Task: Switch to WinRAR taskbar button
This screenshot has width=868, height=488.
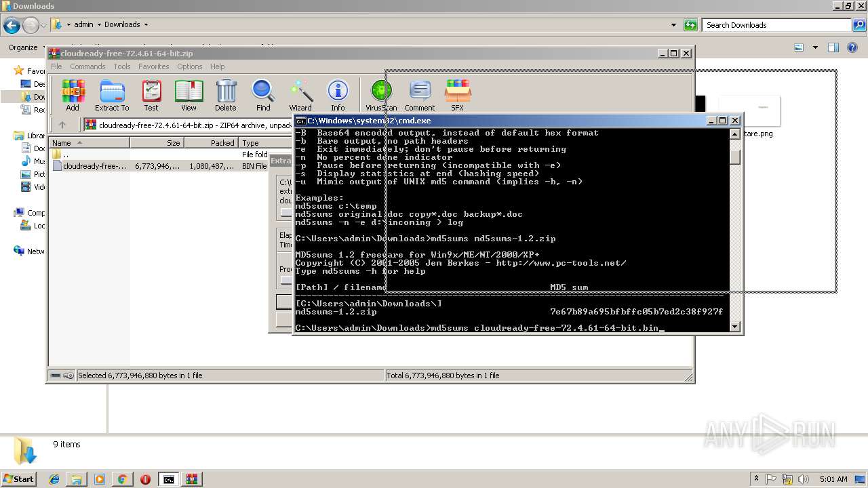Action: click(191, 479)
